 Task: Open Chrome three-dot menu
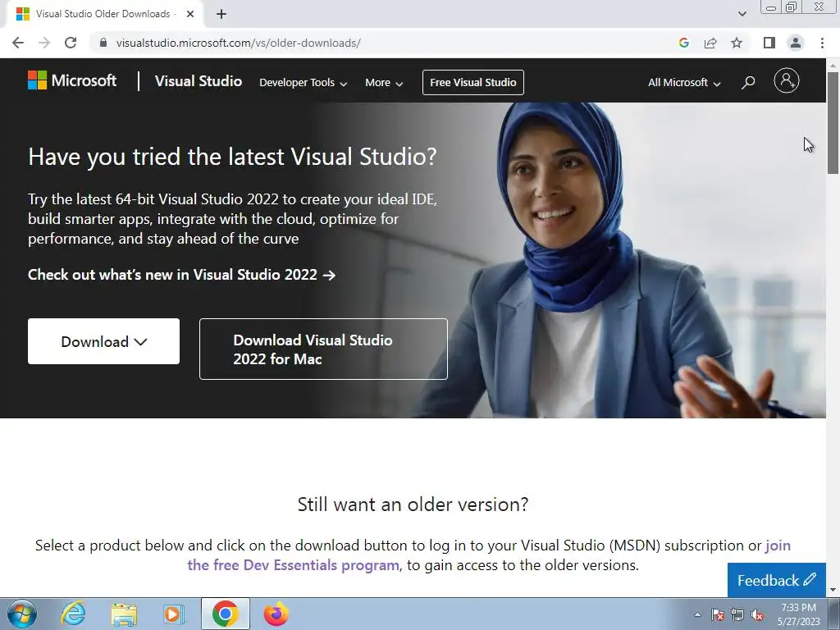click(x=822, y=43)
